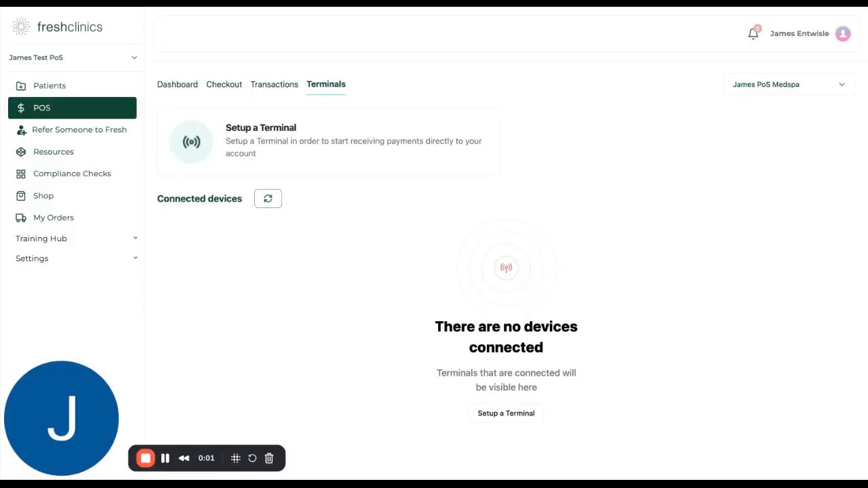The height and width of the screenshot is (488, 868).
Task: Pause the screen recording
Action: [x=165, y=458]
